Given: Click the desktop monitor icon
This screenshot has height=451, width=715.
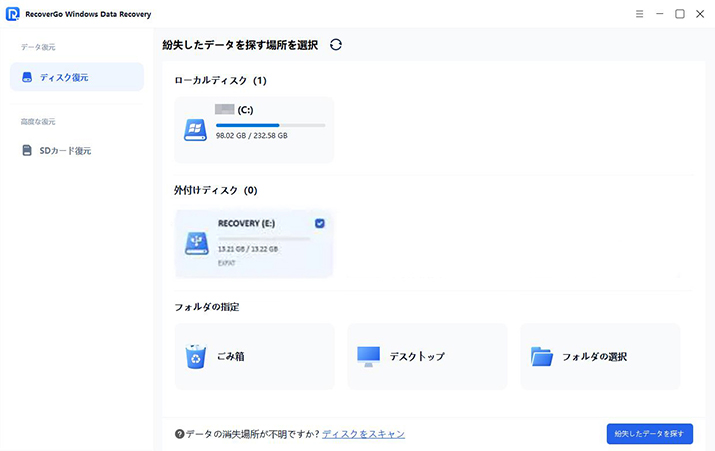Looking at the screenshot, I should pos(368,357).
